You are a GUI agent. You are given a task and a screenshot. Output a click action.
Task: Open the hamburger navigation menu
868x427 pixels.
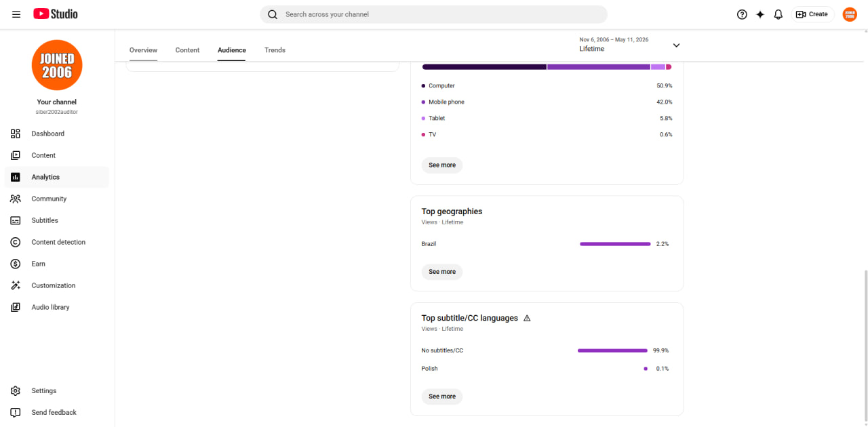16,14
